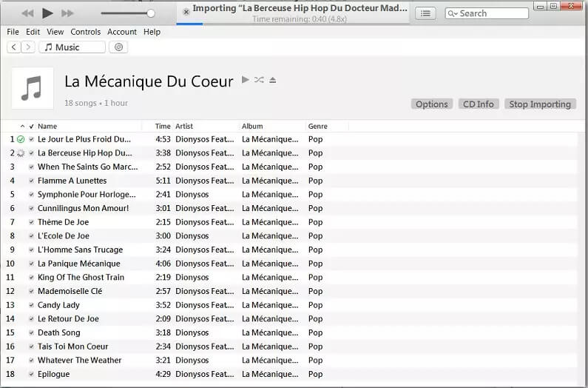This screenshot has height=388, width=588.
Task: Click the Search input field
Action: coord(487,13)
